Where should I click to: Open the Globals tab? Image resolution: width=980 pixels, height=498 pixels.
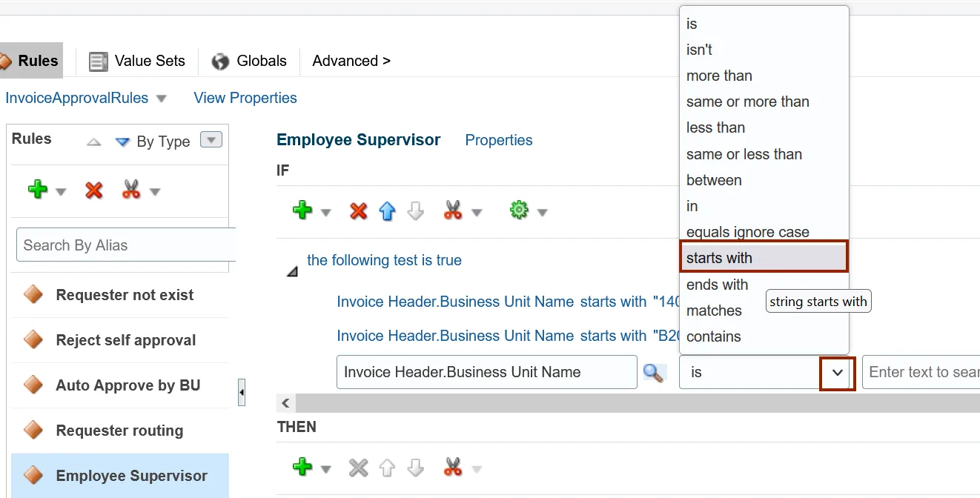tap(250, 61)
